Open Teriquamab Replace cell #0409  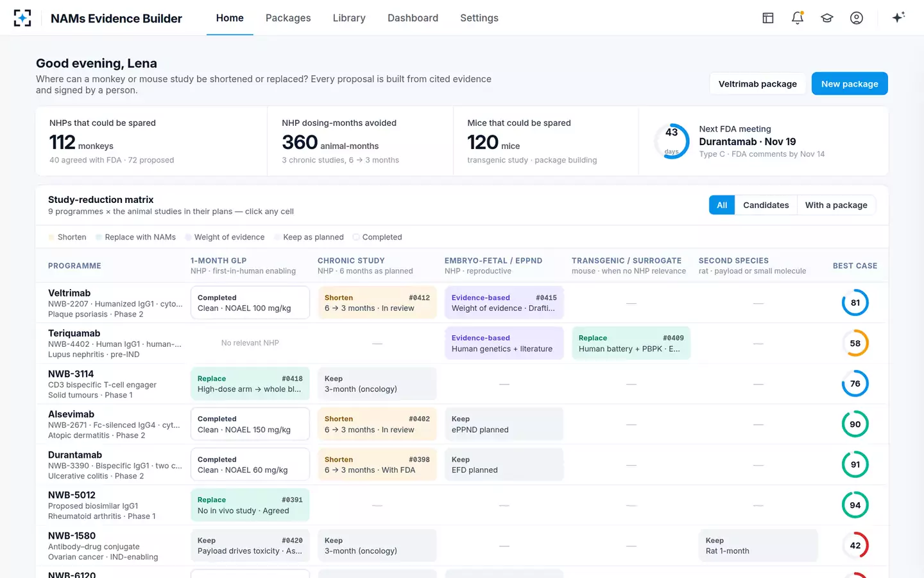631,343
